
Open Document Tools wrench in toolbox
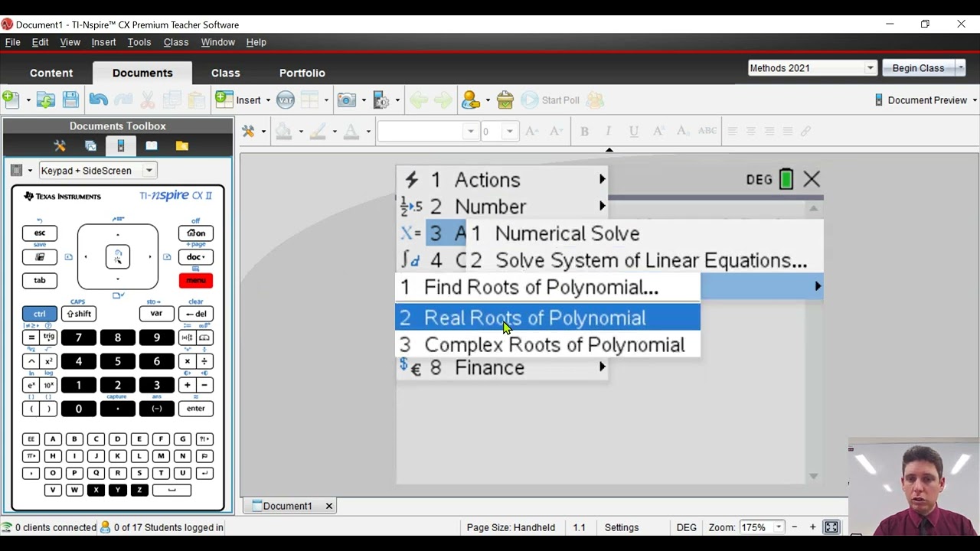click(60, 146)
